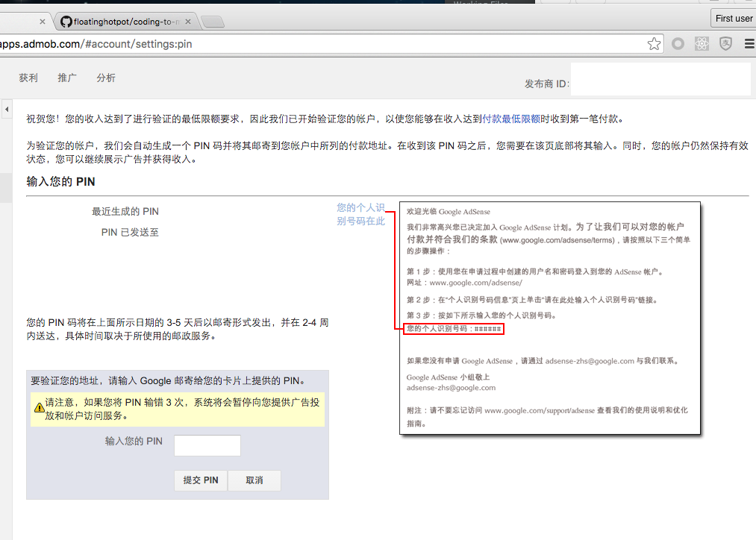The height and width of the screenshot is (540, 756).
Task: Open the 获利 menu tab
Action: [x=28, y=78]
